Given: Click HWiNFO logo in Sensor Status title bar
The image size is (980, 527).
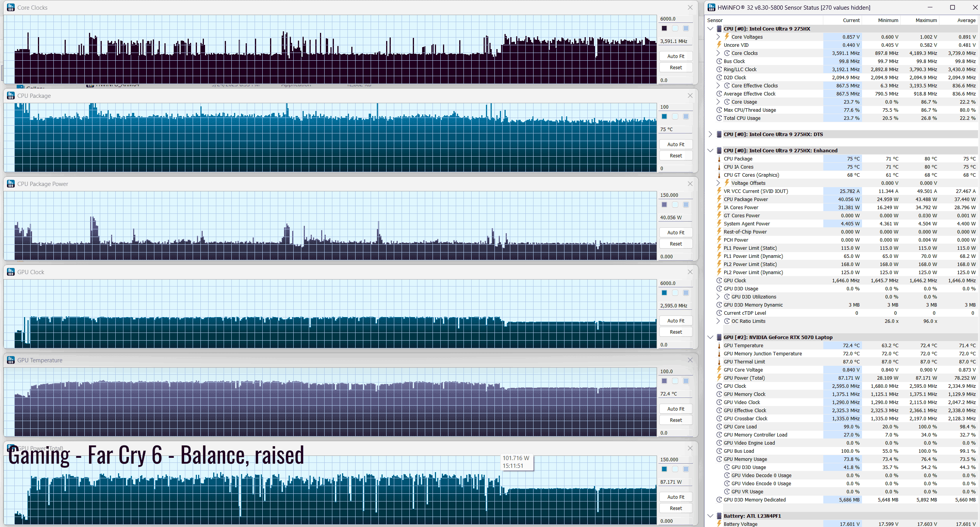Looking at the screenshot, I should (711, 7).
